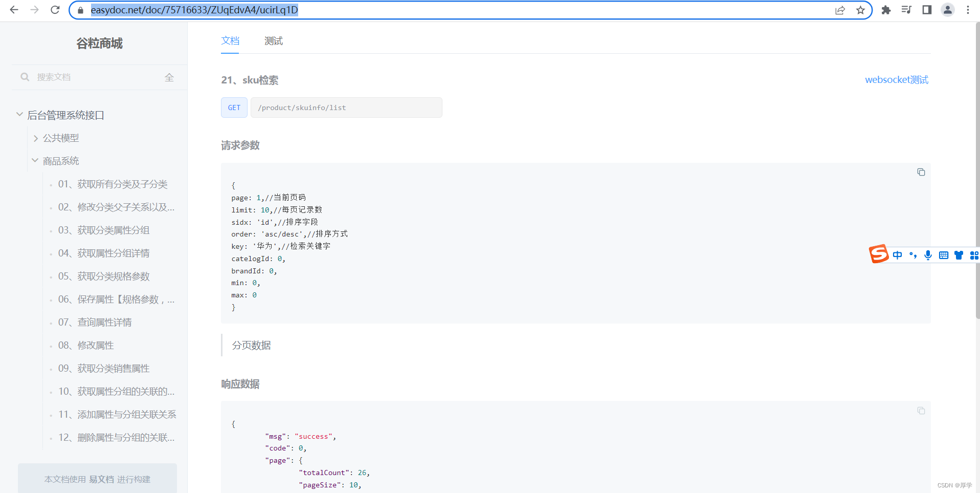Toggle Sogou punctuation mode icon
The image size is (980, 493).
(x=913, y=255)
